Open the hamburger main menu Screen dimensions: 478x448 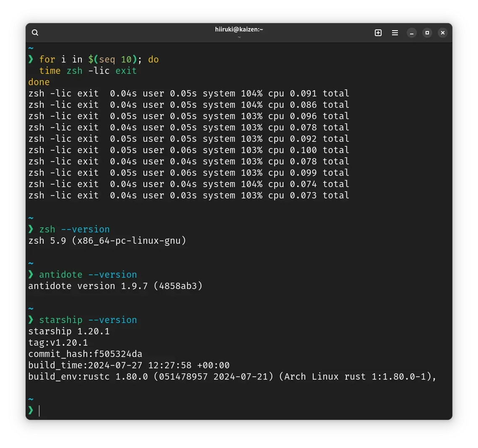click(395, 33)
